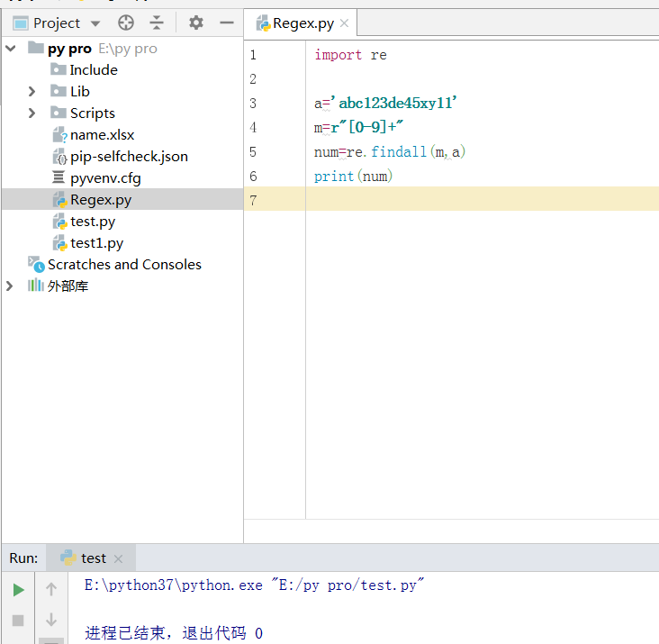Click the Regex.py Python file icon in tree
The image size is (659, 644).
pyautogui.click(x=59, y=200)
